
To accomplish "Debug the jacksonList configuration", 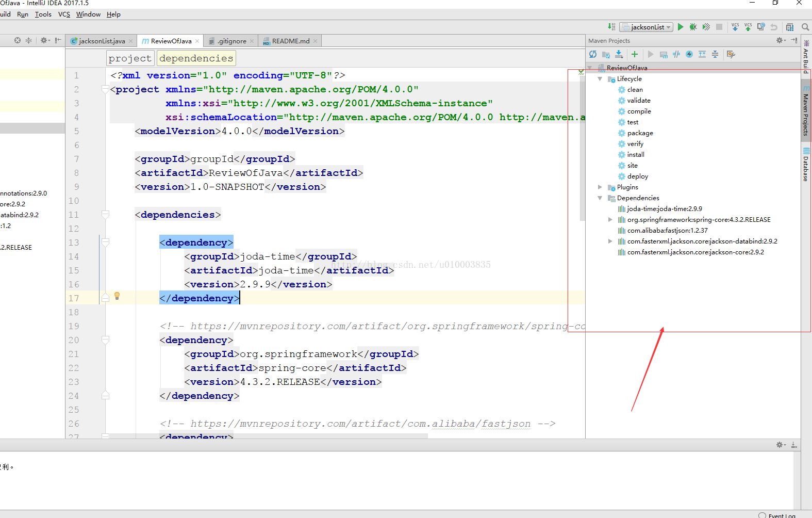I will pos(693,27).
